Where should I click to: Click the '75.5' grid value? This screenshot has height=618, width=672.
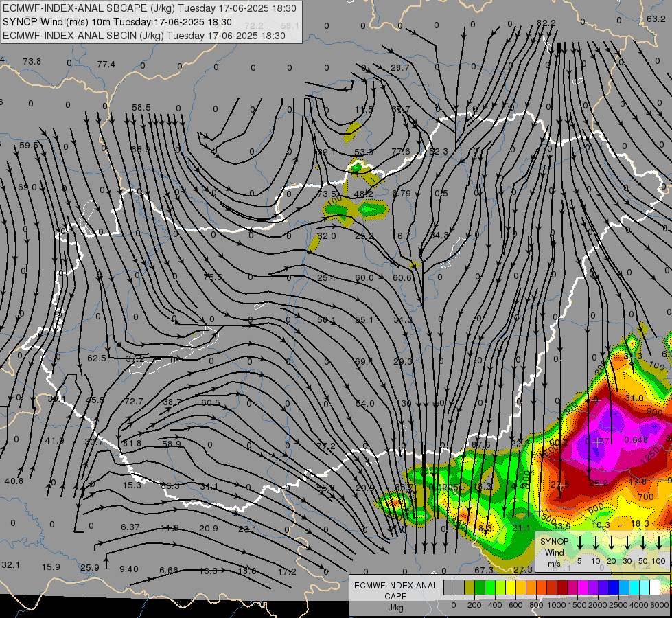point(213,277)
